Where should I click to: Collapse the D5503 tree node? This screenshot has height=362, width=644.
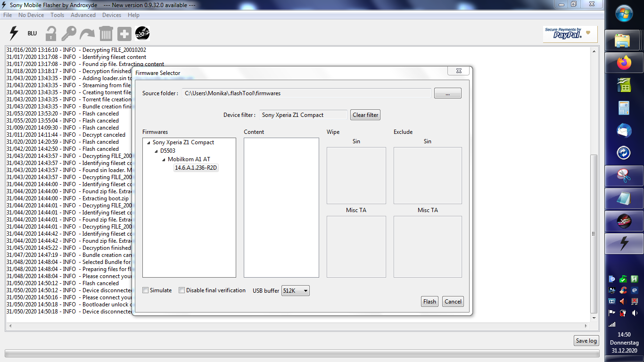tap(157, 151)
